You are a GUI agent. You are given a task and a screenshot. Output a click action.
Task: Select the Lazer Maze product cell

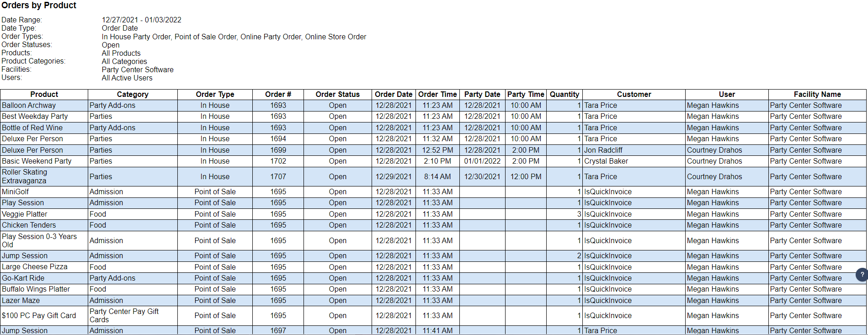(44, 301)
